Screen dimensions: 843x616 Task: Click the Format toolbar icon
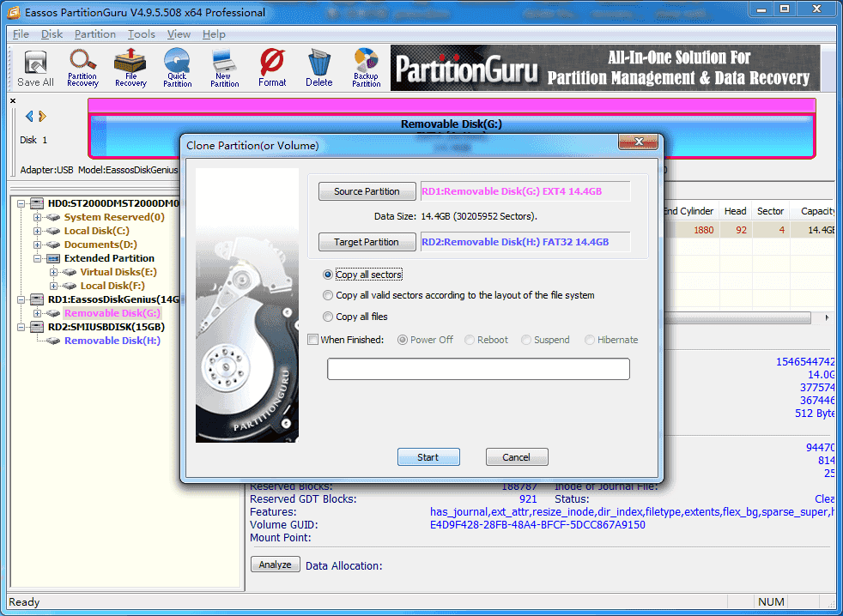pyautogui.click(x=272, y=69)
